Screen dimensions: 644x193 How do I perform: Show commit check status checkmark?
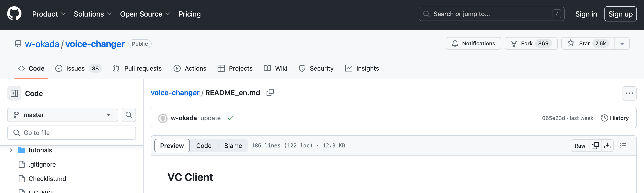click(230, 118)
